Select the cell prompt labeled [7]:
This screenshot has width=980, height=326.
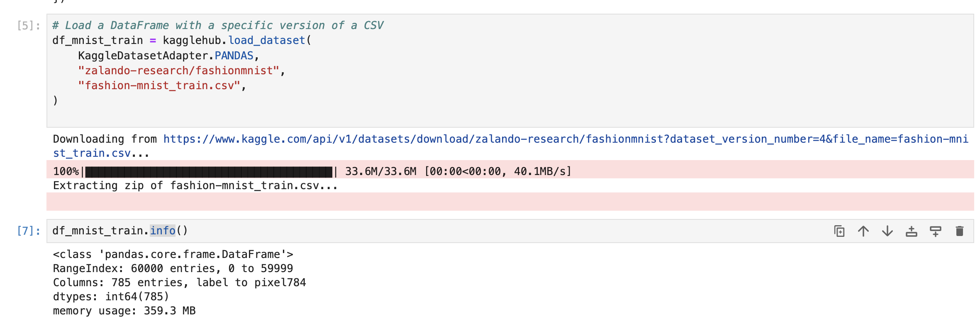click(28, 231)
